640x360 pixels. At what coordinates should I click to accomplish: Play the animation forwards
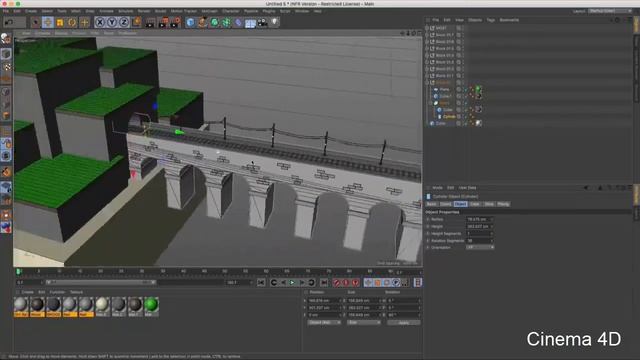(x=292, y=282)
